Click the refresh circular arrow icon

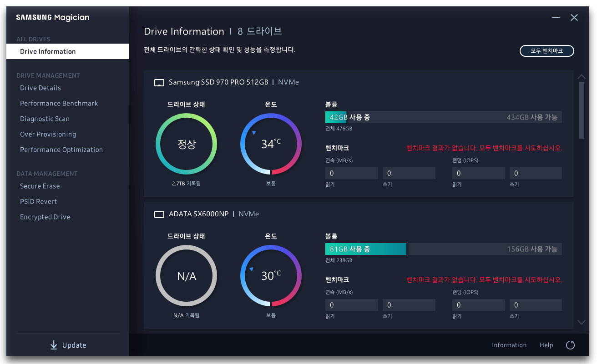point(570,345)
